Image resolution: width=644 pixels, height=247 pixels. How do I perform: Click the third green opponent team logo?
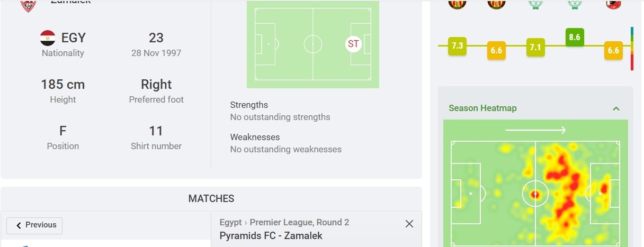535,4
